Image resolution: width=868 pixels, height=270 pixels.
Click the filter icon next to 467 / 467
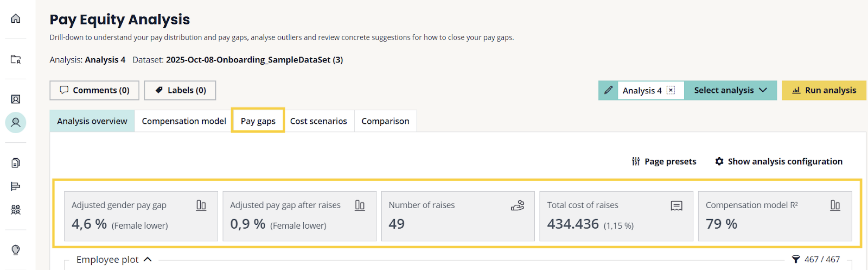tap(796, 259)
